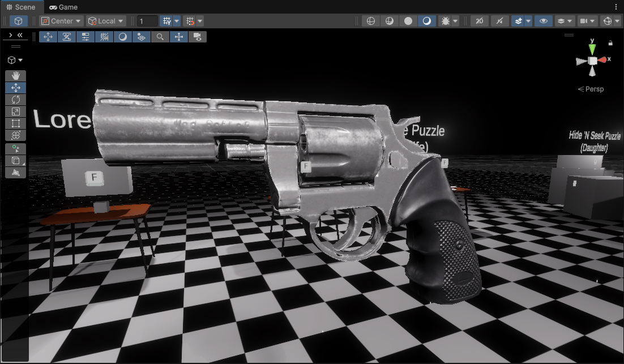Select the Hand view tool
The height and width of the screenshot is (364, 624).
15,76
